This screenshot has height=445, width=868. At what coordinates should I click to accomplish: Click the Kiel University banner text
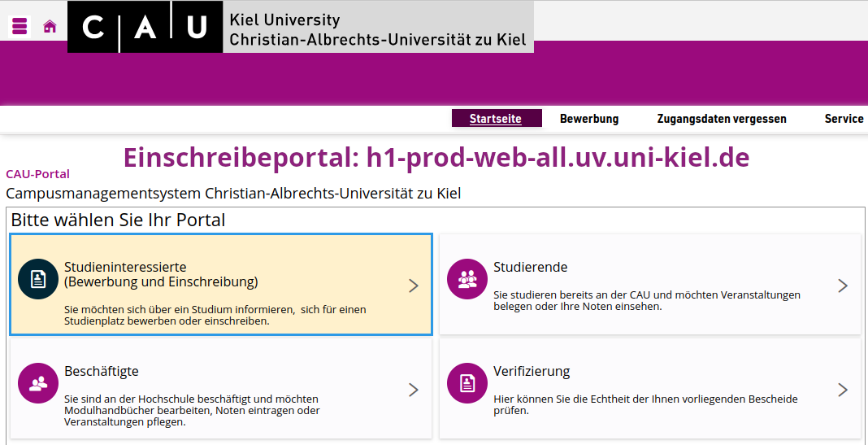point(378,30)
